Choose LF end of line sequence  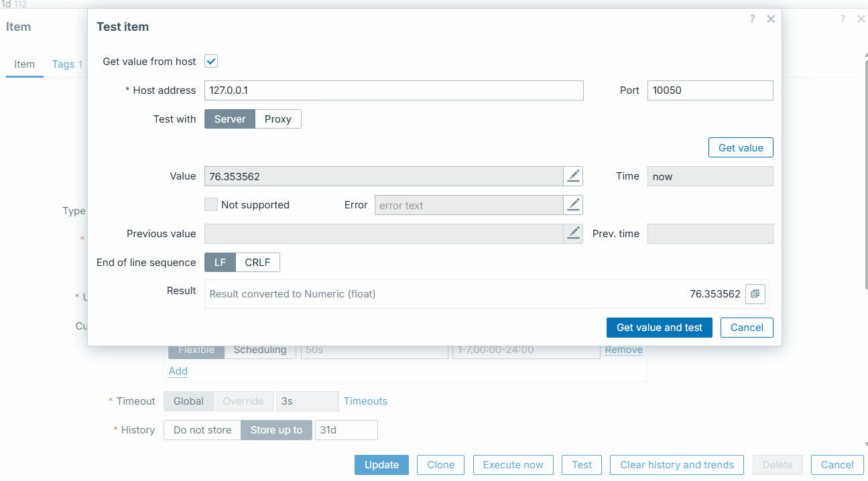(220, 263)
